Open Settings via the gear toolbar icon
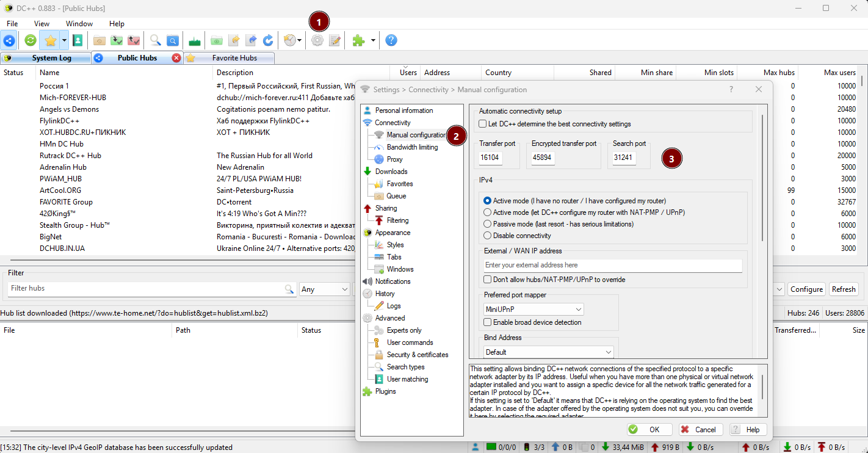 pyautogui.click(x=317, y=40)
